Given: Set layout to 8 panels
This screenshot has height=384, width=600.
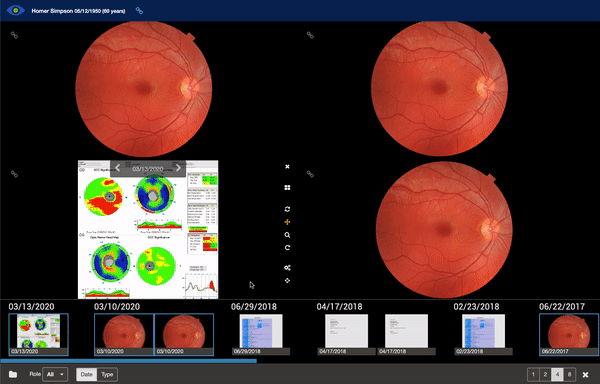Looking at the screenshot, I should [x=569, y=374].
